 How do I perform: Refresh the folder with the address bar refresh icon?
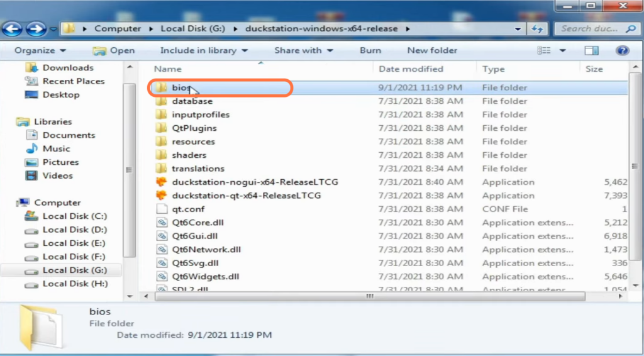pos(537,29)
